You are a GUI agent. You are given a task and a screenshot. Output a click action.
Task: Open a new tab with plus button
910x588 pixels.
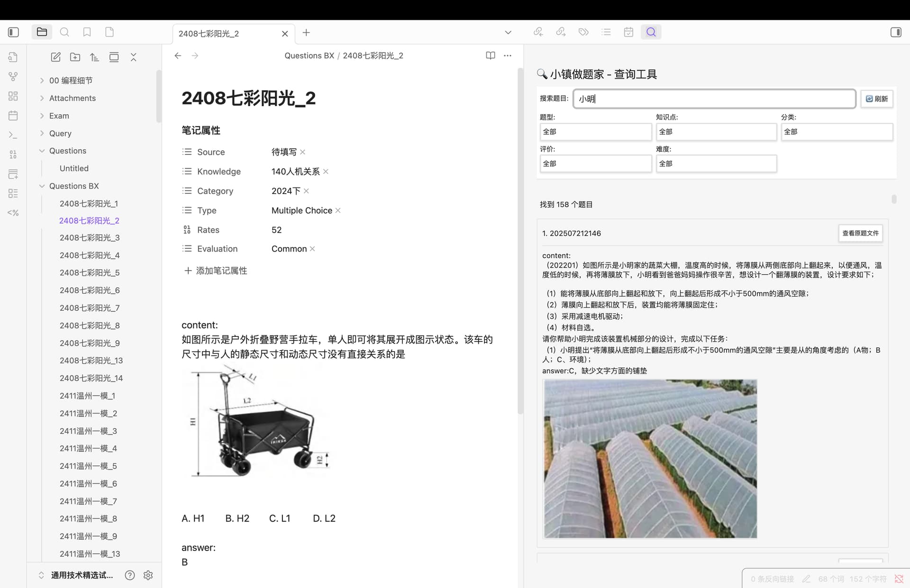306,33
